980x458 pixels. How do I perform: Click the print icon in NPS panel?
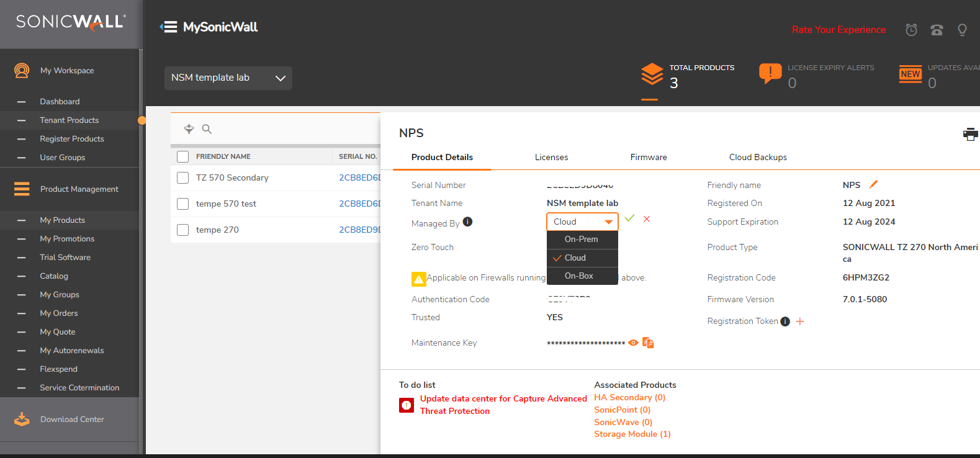pyautogui.click(x=970, y=134)
